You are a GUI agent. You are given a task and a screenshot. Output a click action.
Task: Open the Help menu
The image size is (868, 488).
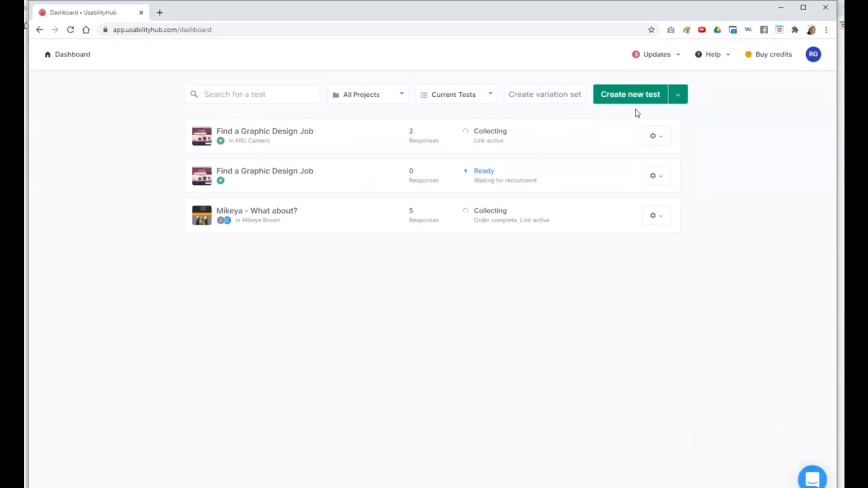[712, 54]
